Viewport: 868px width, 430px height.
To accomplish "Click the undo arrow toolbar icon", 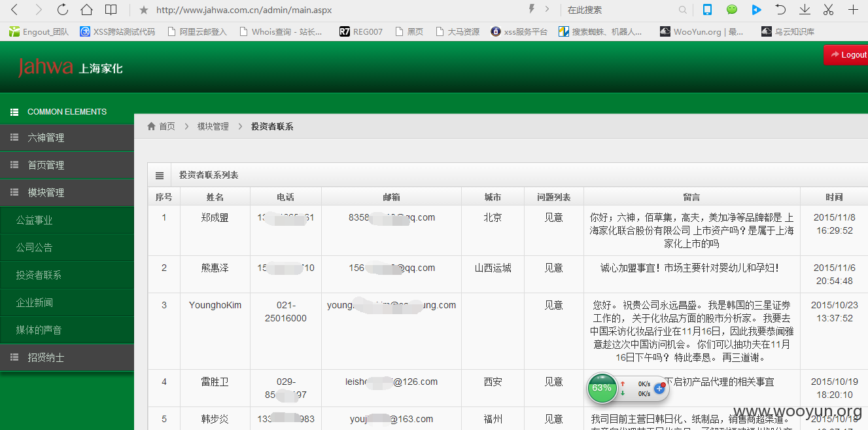I will click(780, 10).
